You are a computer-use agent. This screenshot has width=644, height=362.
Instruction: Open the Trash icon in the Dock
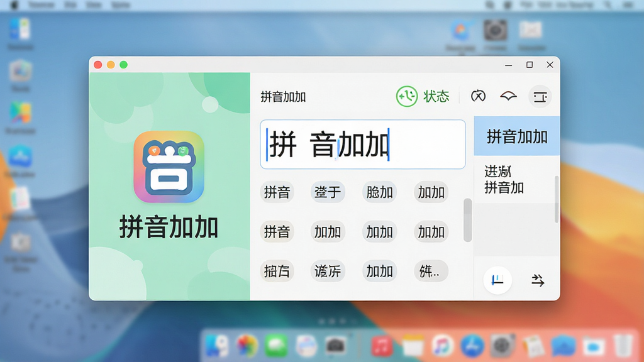[x=623, y=346]
